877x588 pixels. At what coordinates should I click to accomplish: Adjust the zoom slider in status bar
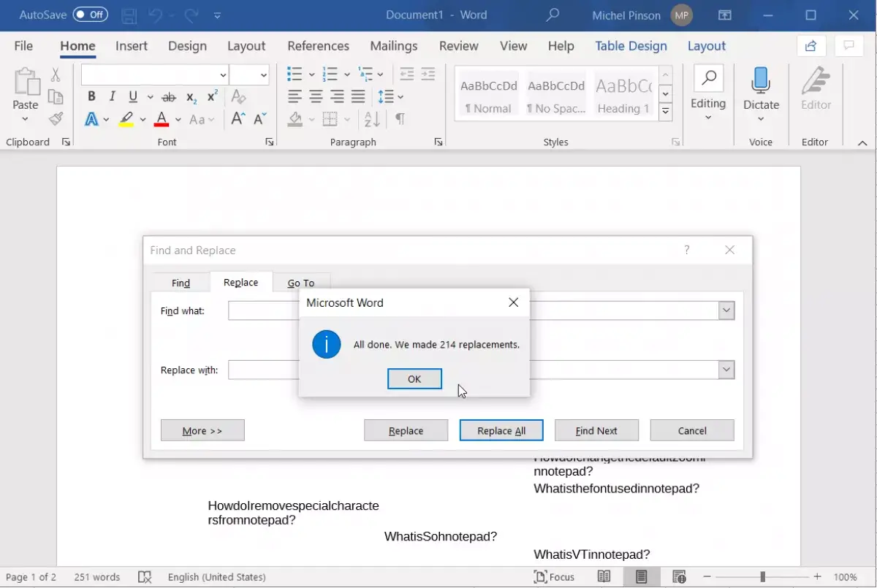(762, 577)
